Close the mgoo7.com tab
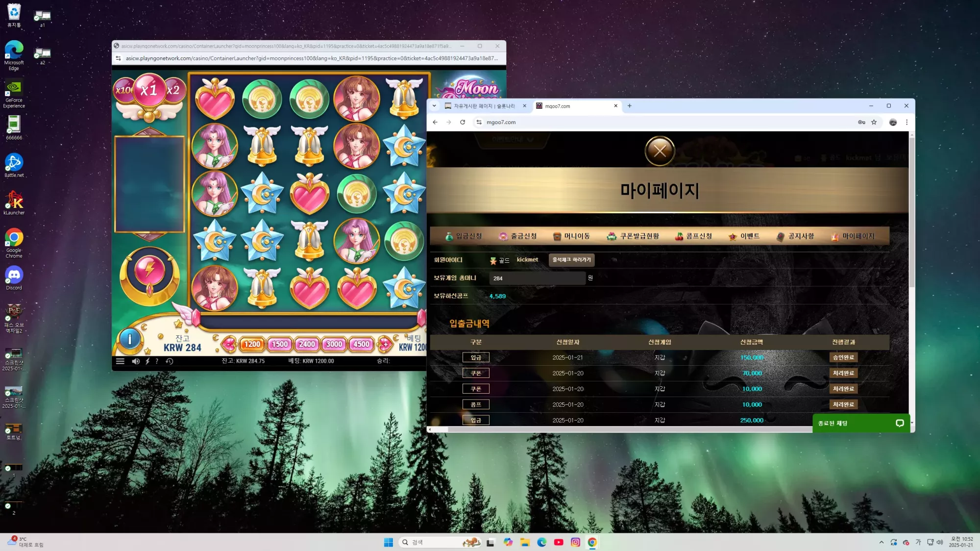 [x=616, y=106]
